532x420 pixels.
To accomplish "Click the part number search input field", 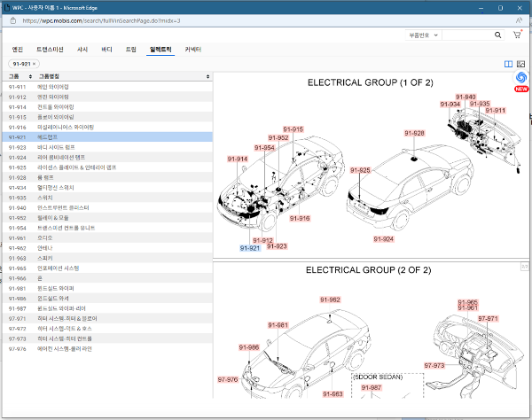I will point(468,35).
